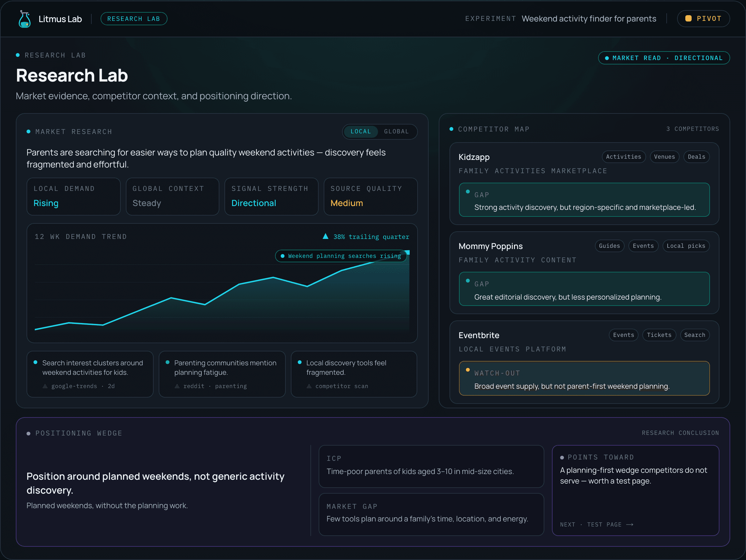The width and height of the screenshot is (746, 560).
Task: Click the Litmus Lab brand name
Action: click(60, 19)
